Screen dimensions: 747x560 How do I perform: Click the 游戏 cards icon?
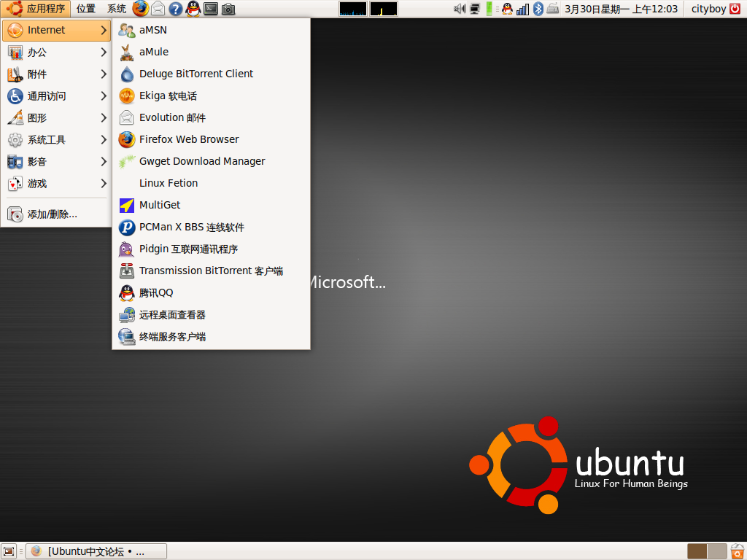pyautogui.click(x=15, y=184)
